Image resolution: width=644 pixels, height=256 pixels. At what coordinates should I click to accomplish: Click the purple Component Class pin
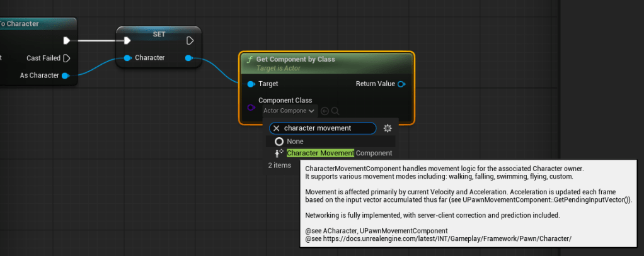tap(251, 106)
